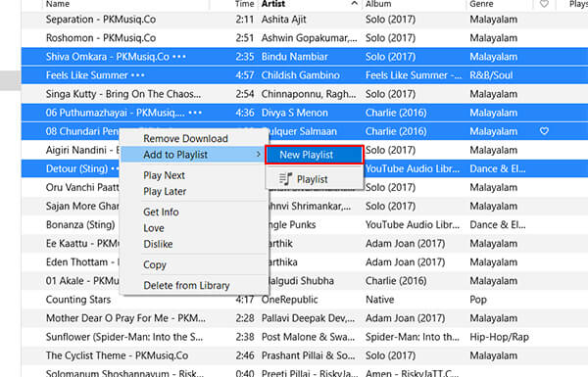Viewport: 588px width, 377px height.
Task: Click artist OneRepublic
Action: tap(289, 300)
